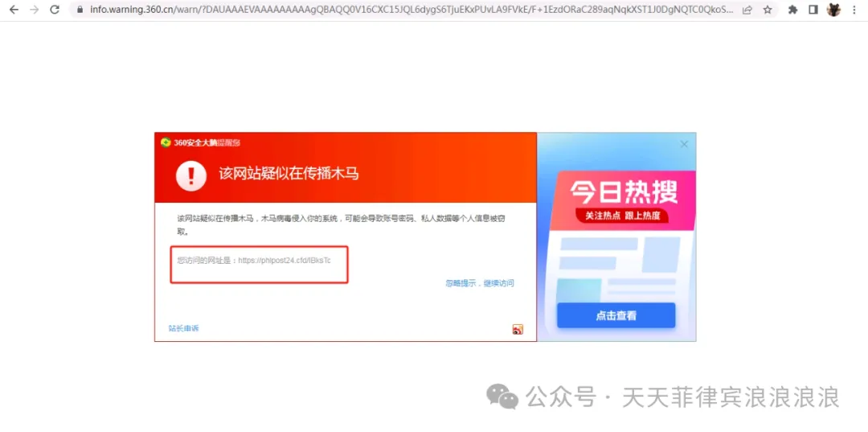
Task: Click the '点击查看' blue button
Action: point(616,315)
